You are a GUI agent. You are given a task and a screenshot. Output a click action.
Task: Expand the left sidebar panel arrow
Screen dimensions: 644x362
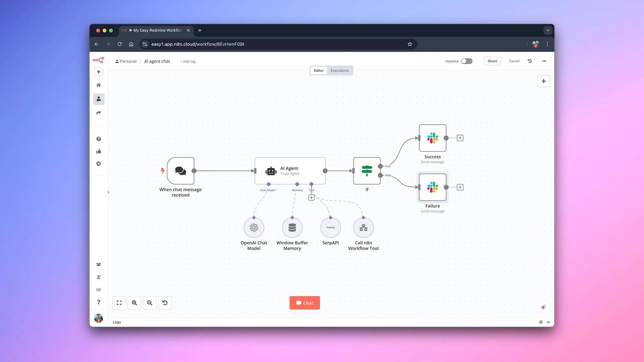click(108, 192)
